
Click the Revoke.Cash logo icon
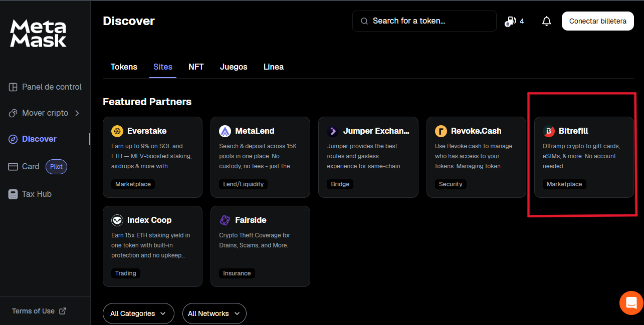tap(441, 131)
